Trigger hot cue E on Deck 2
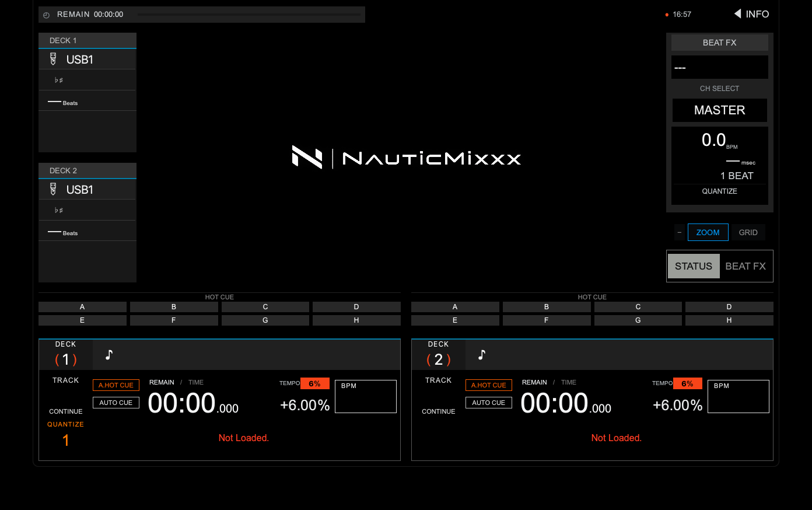812x510 pixels. pos(455,320)
